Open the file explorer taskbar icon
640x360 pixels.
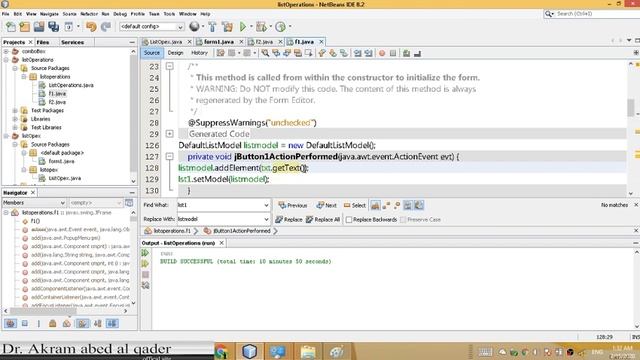click(308, 351)
